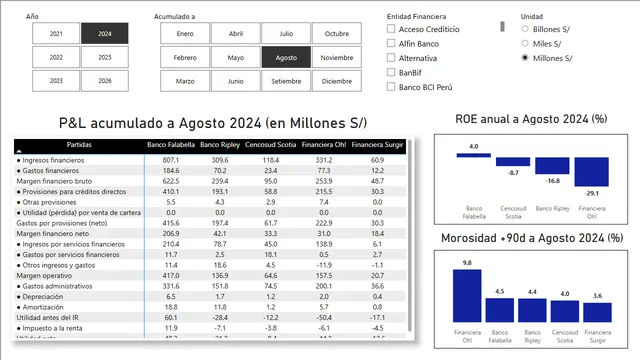Click the Margen operativo row label

(44, 276)
